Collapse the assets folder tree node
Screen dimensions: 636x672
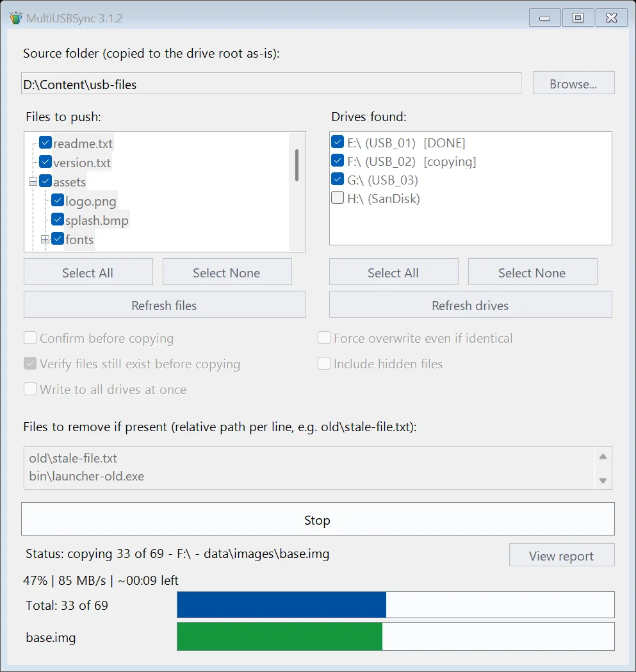(x=33, y=182)
